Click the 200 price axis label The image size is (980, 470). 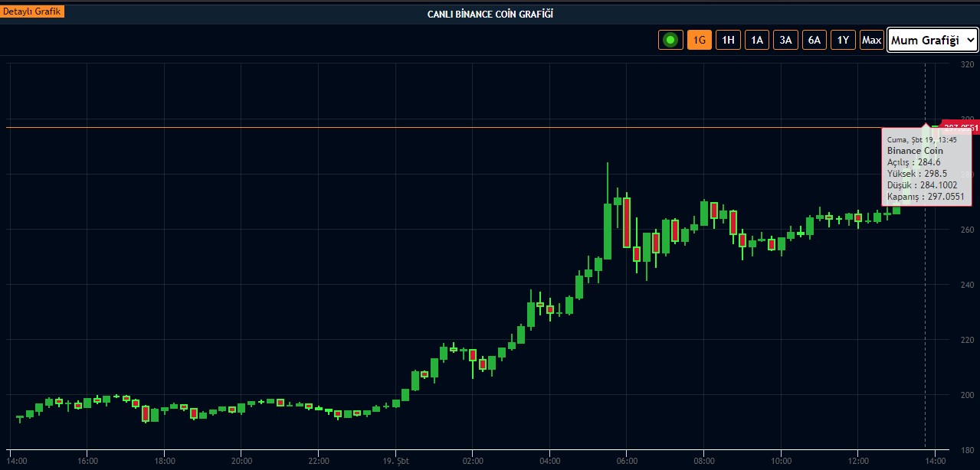click(967, 395)
